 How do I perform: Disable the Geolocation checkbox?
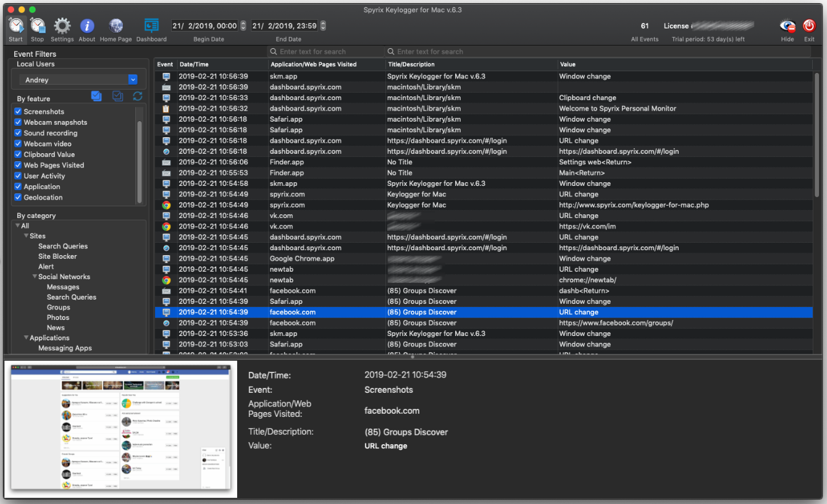(18, 197)
